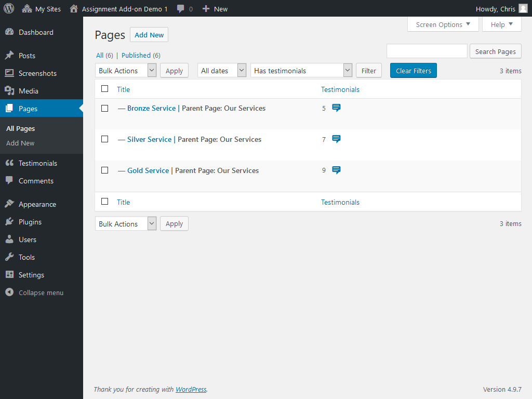Open the WordPress footer link
This screenshot has height=399, width=532.
191,389
